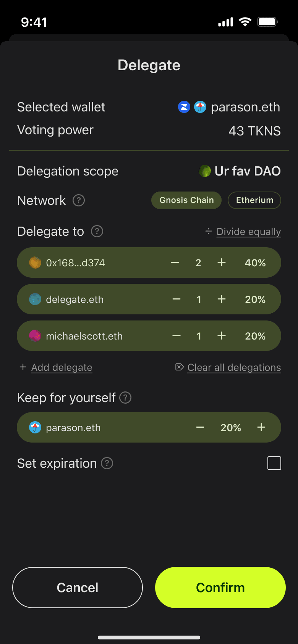Increase delegate.eth share count
The image size is (298, 644).
[222, 299]
